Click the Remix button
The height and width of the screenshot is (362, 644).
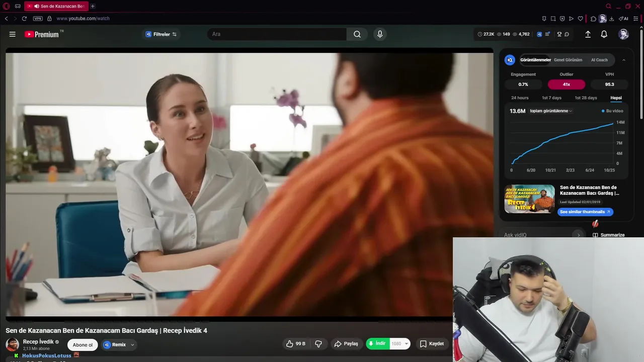(115, 344)
